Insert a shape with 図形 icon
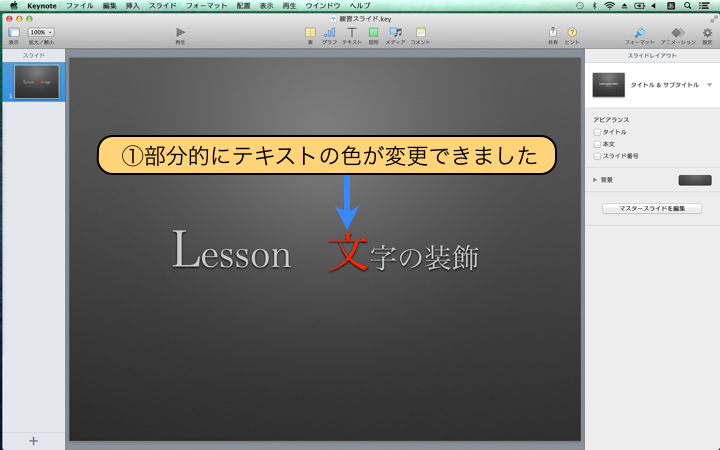 point(373,32)
